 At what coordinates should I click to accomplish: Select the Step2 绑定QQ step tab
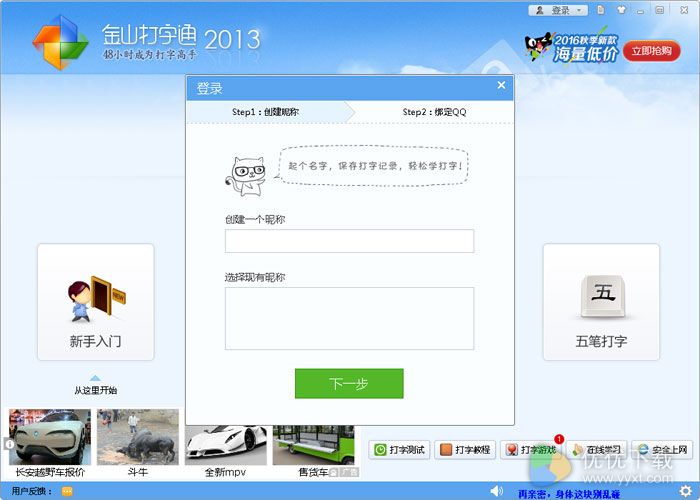[434, 112]
